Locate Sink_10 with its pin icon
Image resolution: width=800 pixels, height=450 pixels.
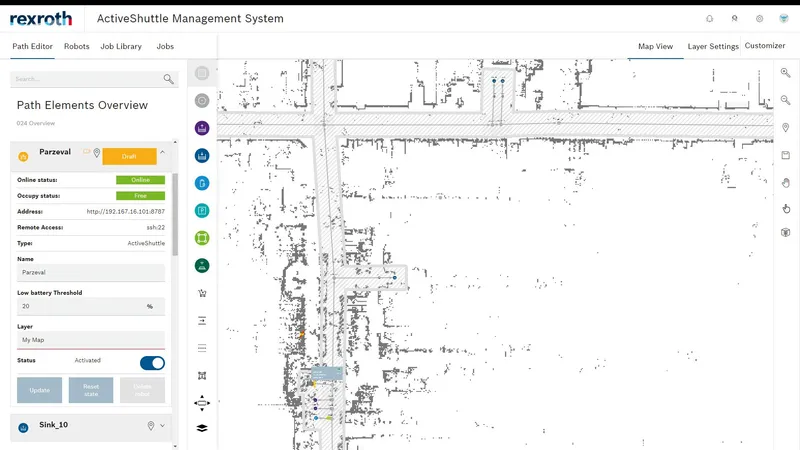tap(151, 426)
